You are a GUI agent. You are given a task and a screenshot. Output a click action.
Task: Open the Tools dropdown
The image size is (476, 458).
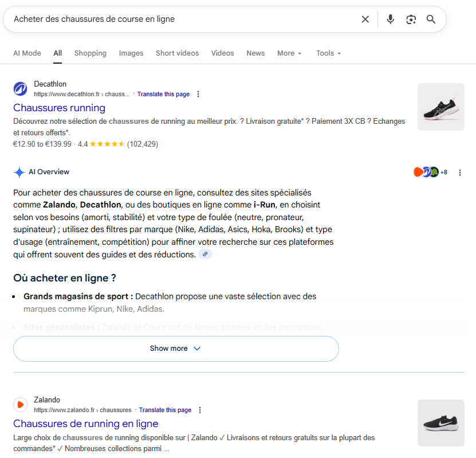(328, 53)
